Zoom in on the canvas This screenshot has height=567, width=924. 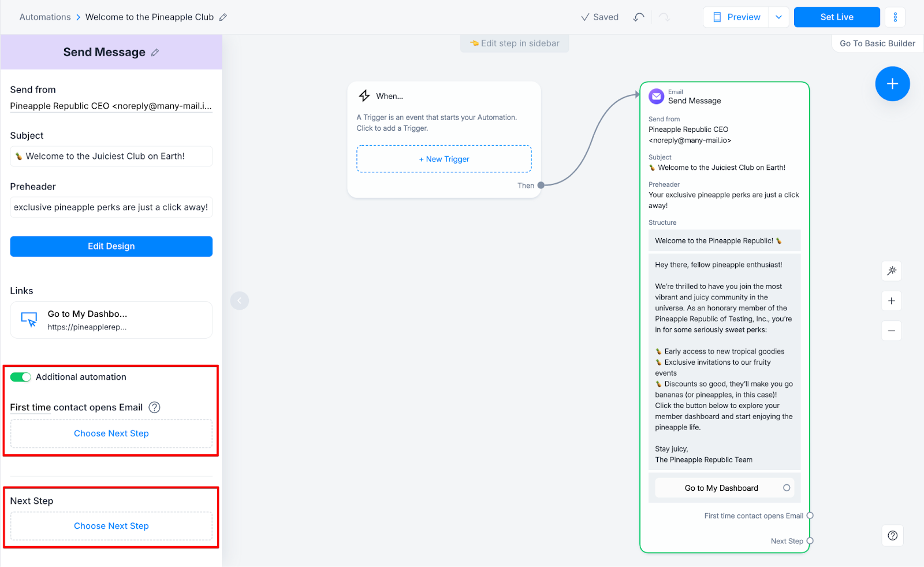pos(891,301)
